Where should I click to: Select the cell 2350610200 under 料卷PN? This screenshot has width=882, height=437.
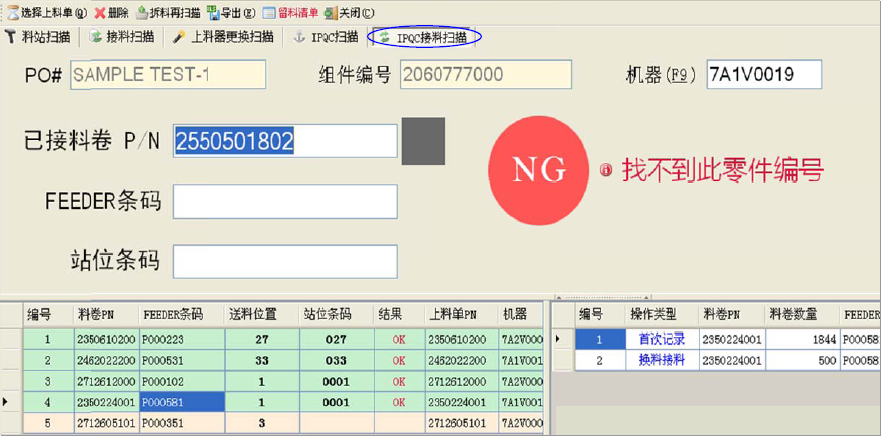(x=106, y=340)
